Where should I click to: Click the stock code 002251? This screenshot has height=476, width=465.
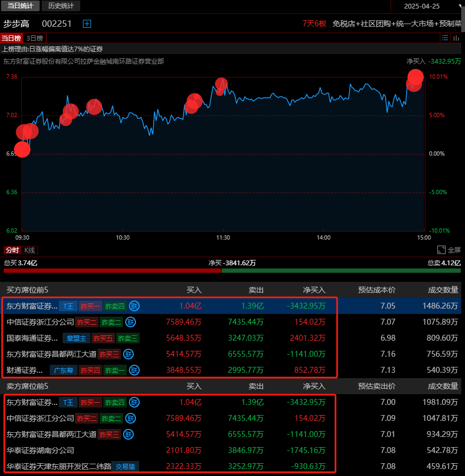tap(57, 24)
